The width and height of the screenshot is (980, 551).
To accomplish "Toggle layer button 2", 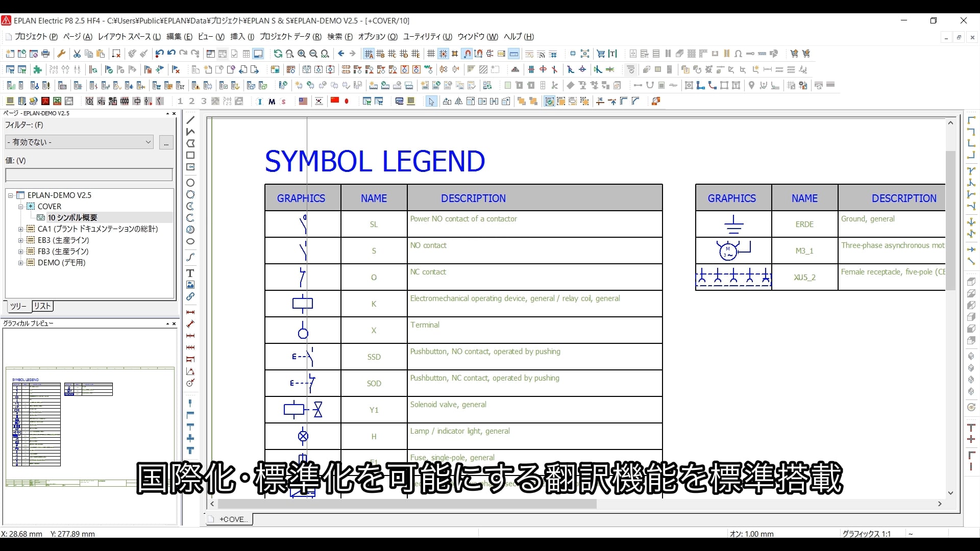I will [191, 101].
